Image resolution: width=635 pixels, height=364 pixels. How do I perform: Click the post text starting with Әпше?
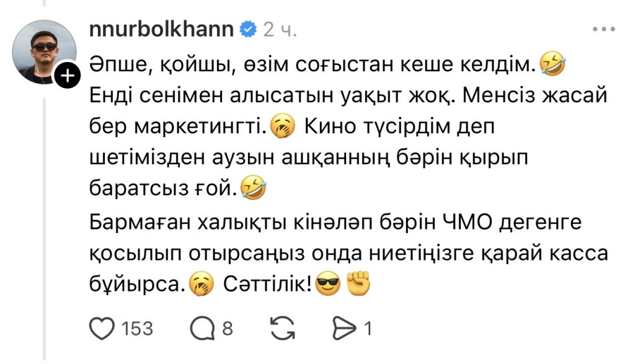click(349, 174)
